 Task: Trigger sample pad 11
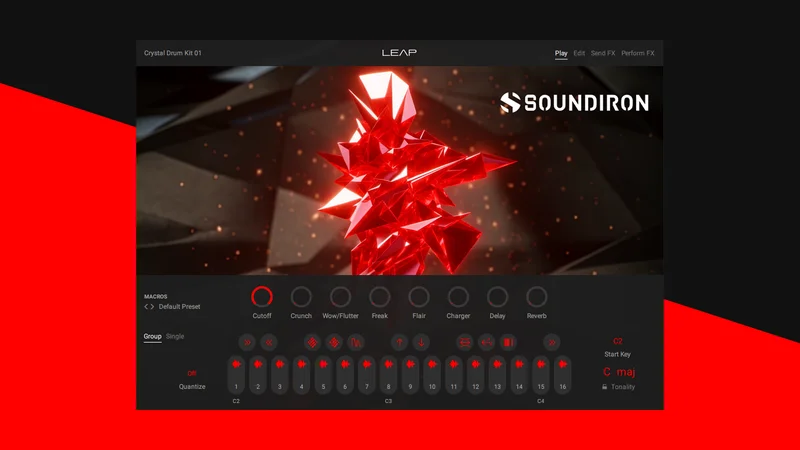tap(454, 374)
